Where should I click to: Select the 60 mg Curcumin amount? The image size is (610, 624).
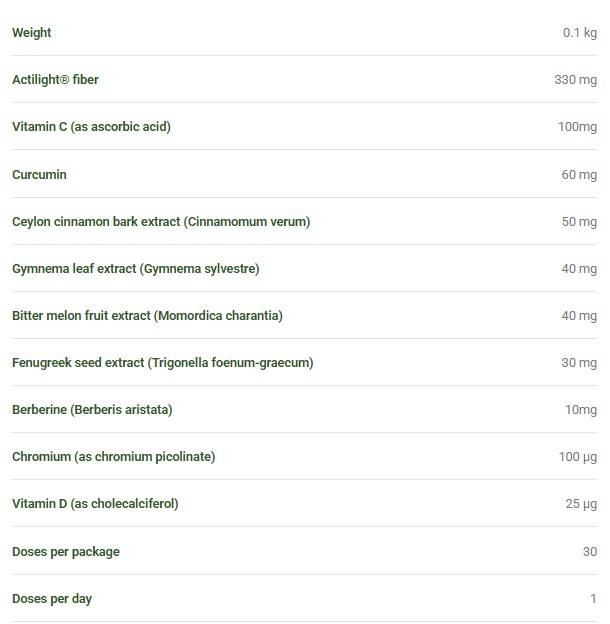[579, 175]
